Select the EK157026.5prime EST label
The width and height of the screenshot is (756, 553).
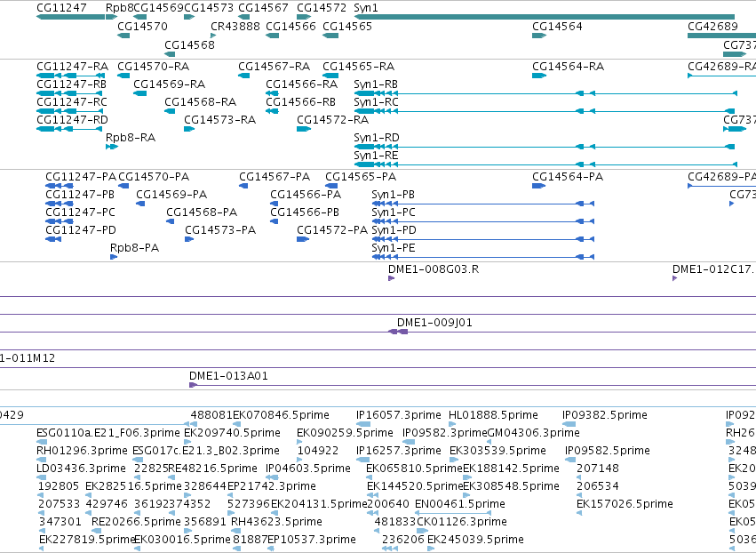pos(625,504)
